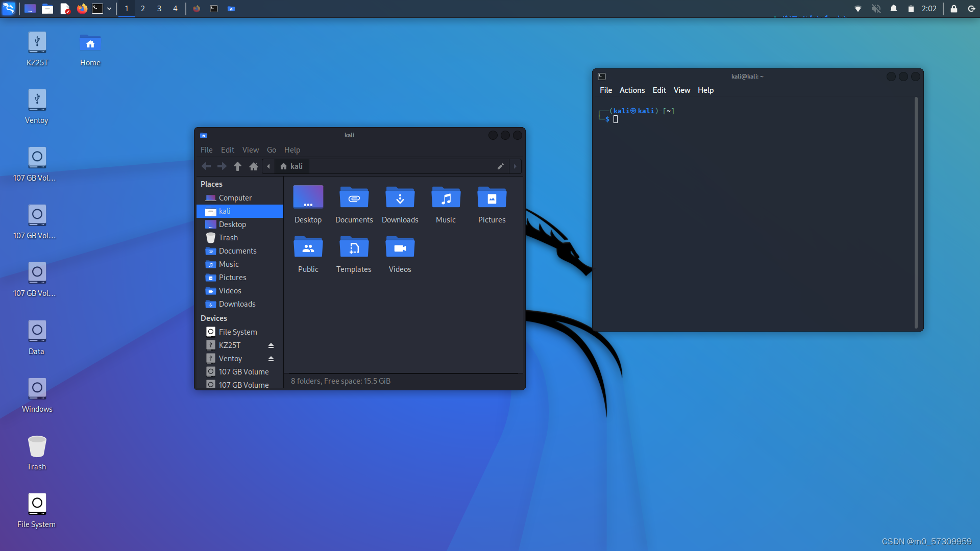
Task: Click the terminal vertical scrollbar
Action: point(916,212)
